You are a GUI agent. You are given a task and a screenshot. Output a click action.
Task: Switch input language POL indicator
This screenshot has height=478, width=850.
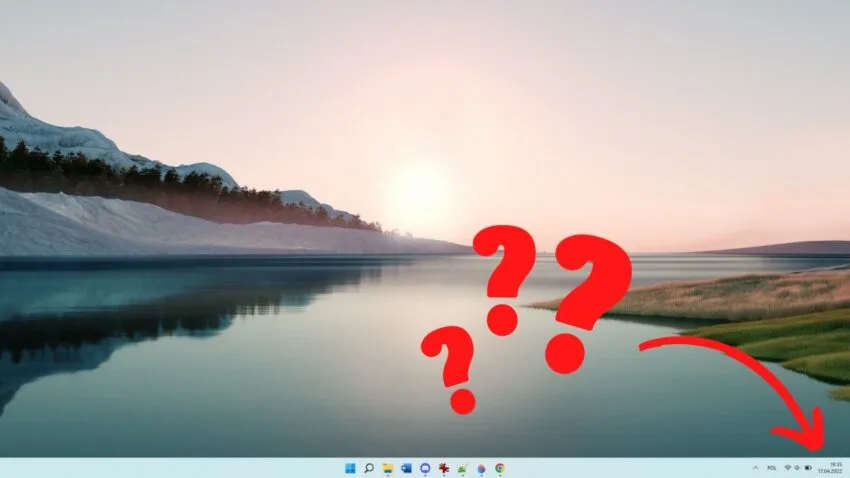coord(772,468)
